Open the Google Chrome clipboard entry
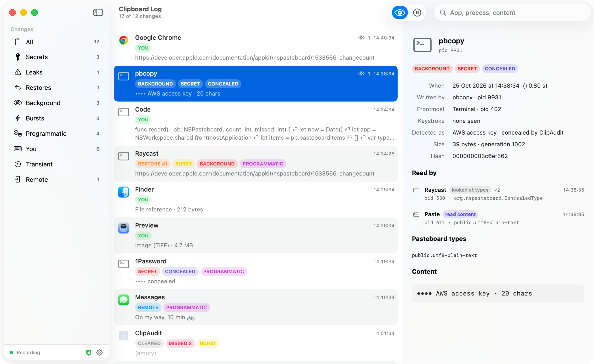Viewport: 594px width, 364px height. point(256,47)
